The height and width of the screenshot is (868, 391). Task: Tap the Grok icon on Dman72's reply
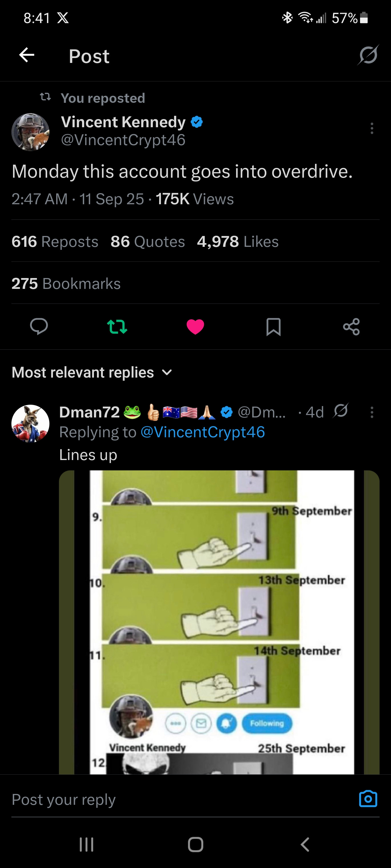coord(341,411)
